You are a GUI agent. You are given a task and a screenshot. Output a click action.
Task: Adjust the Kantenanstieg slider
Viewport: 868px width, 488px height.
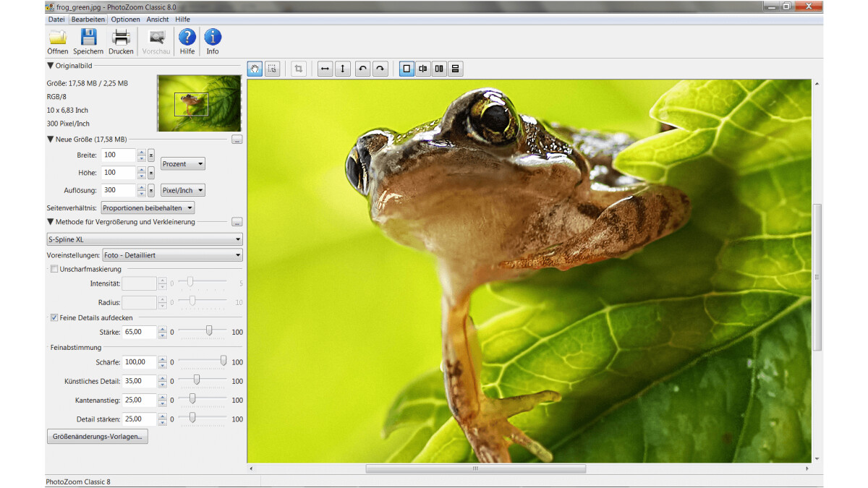(192, 398)
